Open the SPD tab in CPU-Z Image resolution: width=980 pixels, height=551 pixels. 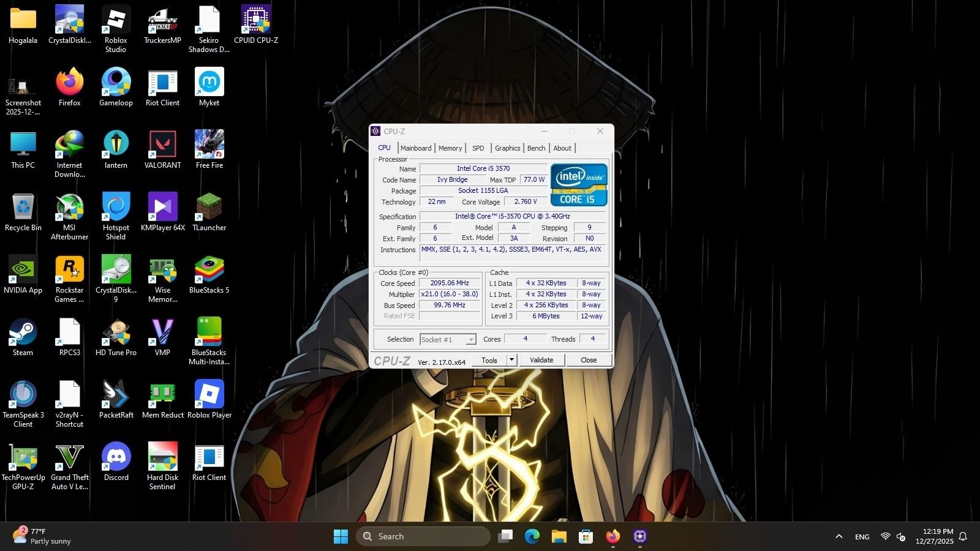click(x=478, y=148)
